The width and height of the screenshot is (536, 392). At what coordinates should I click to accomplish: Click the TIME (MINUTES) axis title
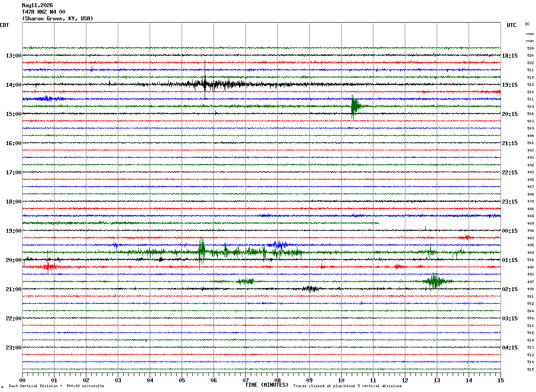click(267, 385)
